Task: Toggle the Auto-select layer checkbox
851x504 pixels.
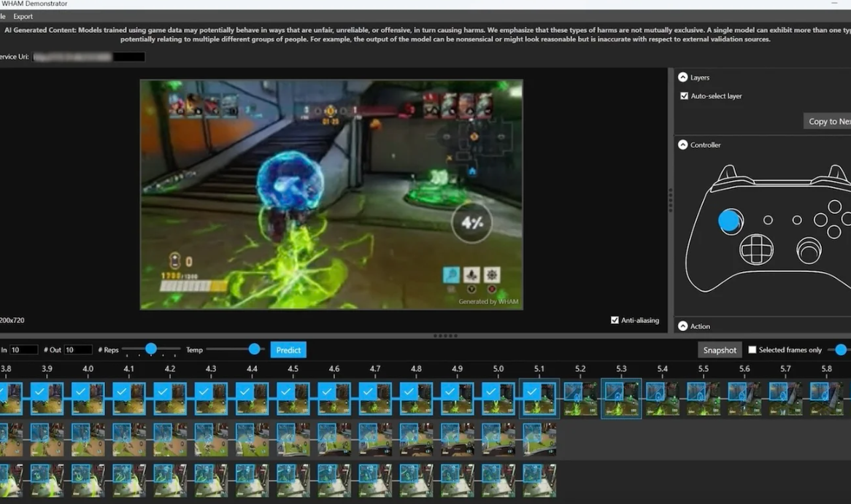Action: (x=684, y=96)
